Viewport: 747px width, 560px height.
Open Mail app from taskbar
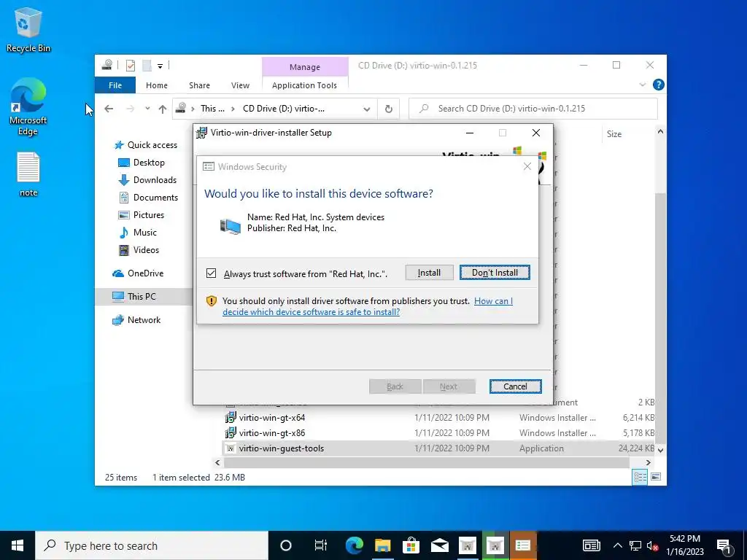coord(439,545)
